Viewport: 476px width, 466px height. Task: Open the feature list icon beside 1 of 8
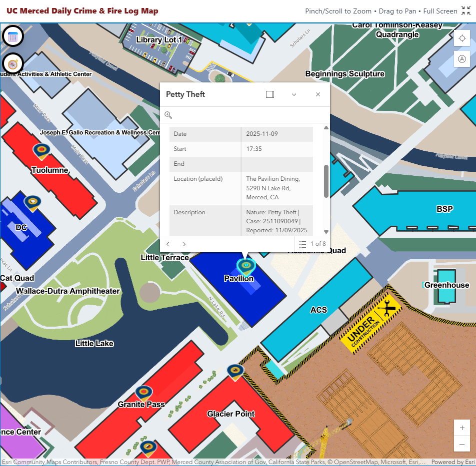click(302, 244)
